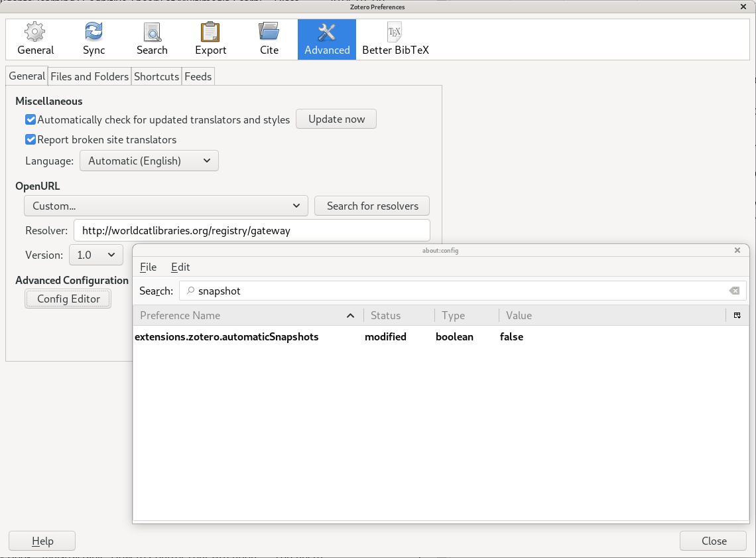The height and width of the screenshot is (558, 756).
Task: Switch to the General sub-tab
Action: click(27, 76)
